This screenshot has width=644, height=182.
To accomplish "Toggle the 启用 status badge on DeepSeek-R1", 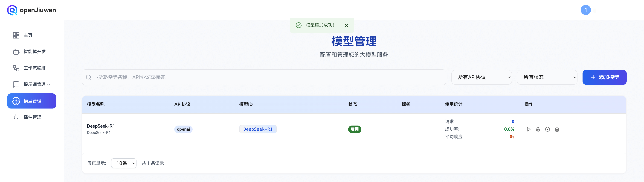I will pyautogui.click(x=354, y=129).
